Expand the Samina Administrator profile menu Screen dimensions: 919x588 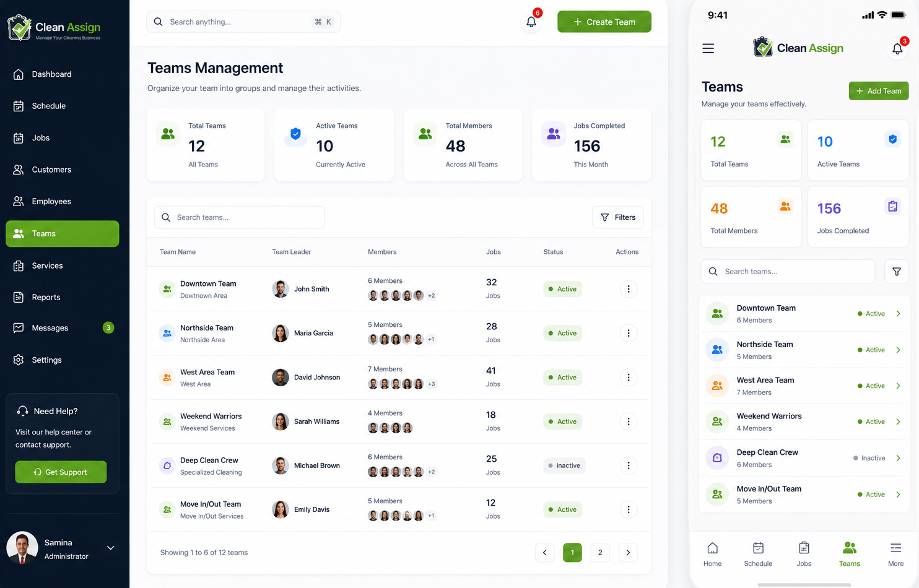click(111, 548)
